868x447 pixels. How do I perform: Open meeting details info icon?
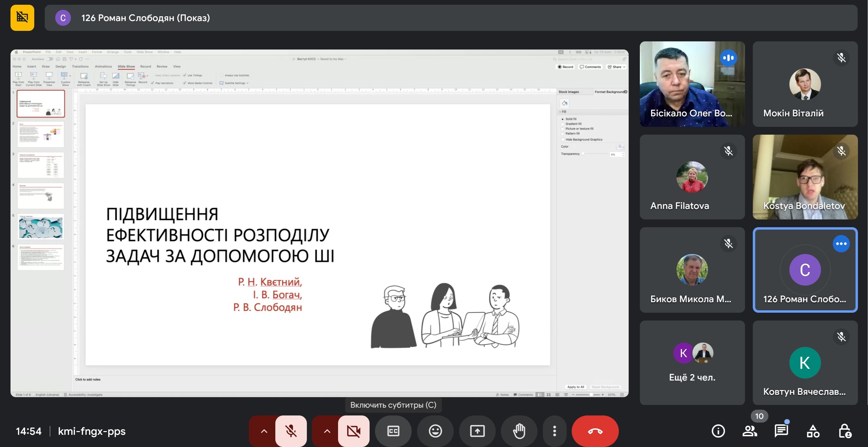pyautogui.click(x=718, y=431)
